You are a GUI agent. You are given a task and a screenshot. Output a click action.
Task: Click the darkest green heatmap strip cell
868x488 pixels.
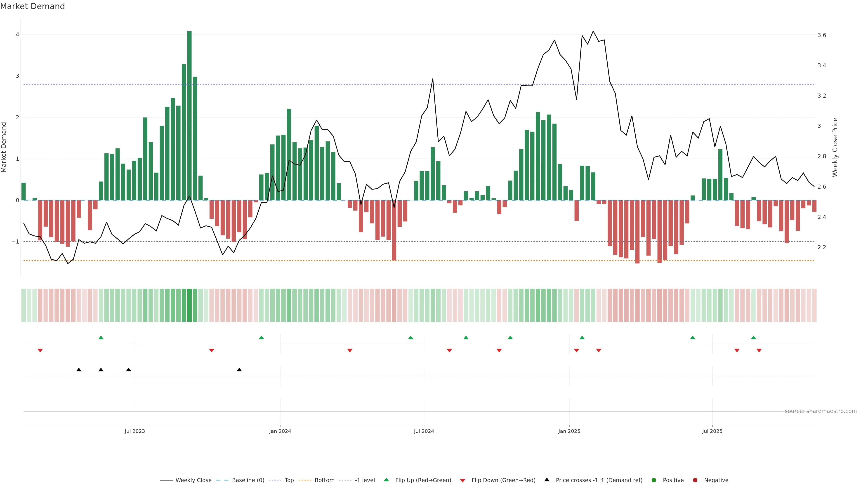[189, 305]
